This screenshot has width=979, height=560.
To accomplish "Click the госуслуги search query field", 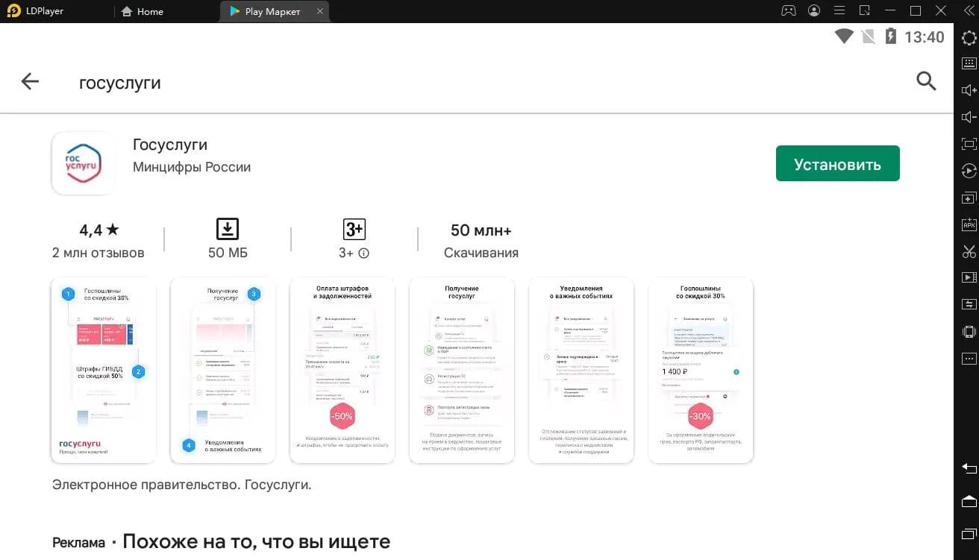I will coord(120,83).
